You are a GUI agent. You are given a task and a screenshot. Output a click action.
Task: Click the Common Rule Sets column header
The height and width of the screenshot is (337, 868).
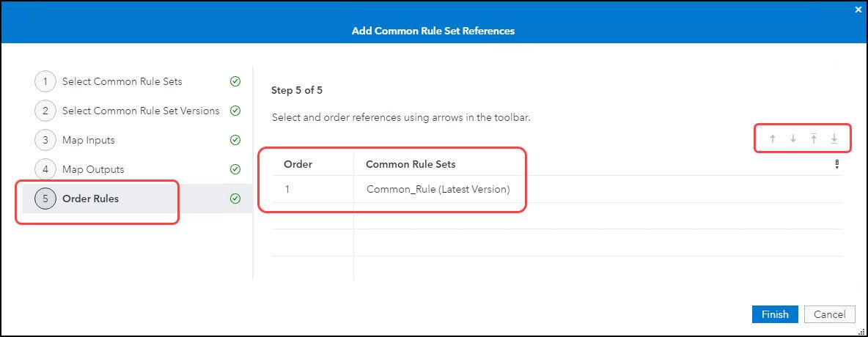[411, 164]
